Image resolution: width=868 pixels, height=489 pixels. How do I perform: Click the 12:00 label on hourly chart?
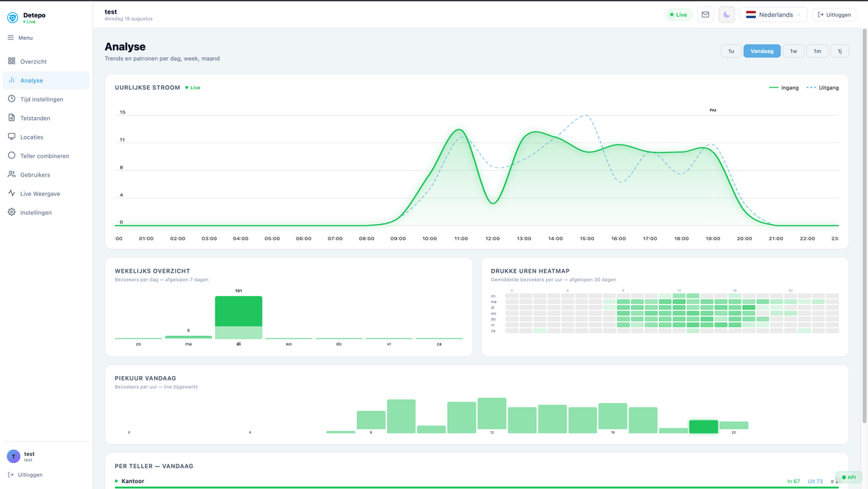tap(493, 238)
